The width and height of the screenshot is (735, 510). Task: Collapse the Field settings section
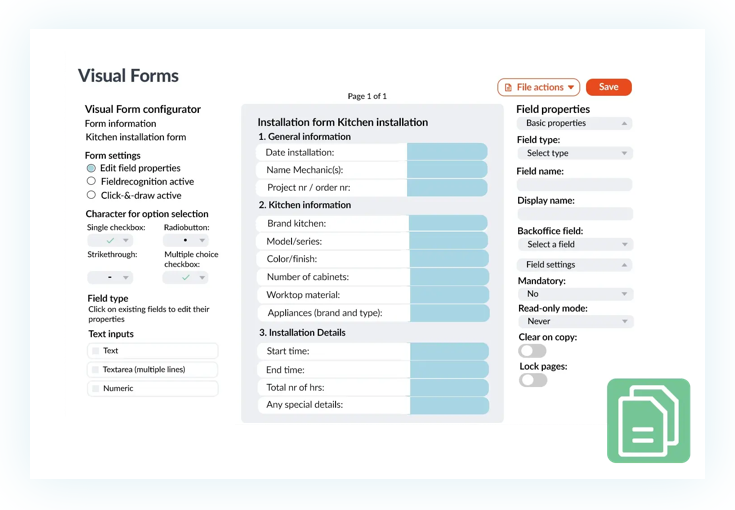click(x=624, y=265)
